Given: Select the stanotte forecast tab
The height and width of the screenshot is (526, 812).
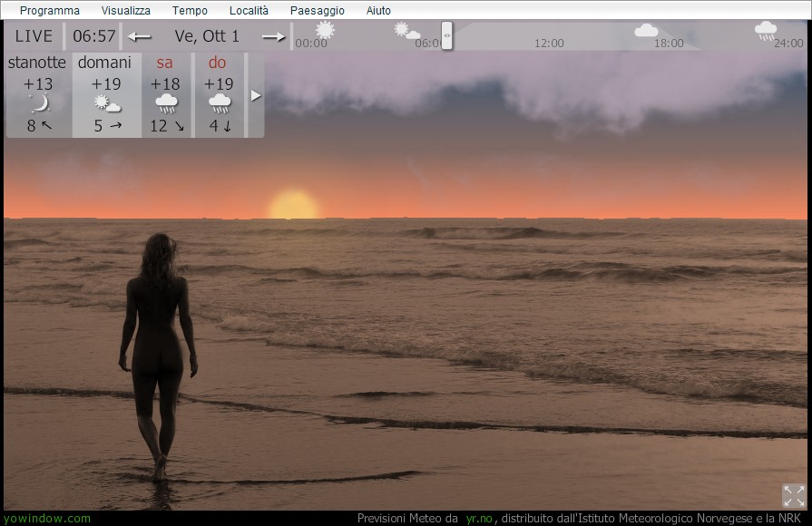Looking at the screenshot, I should (38, 95).
